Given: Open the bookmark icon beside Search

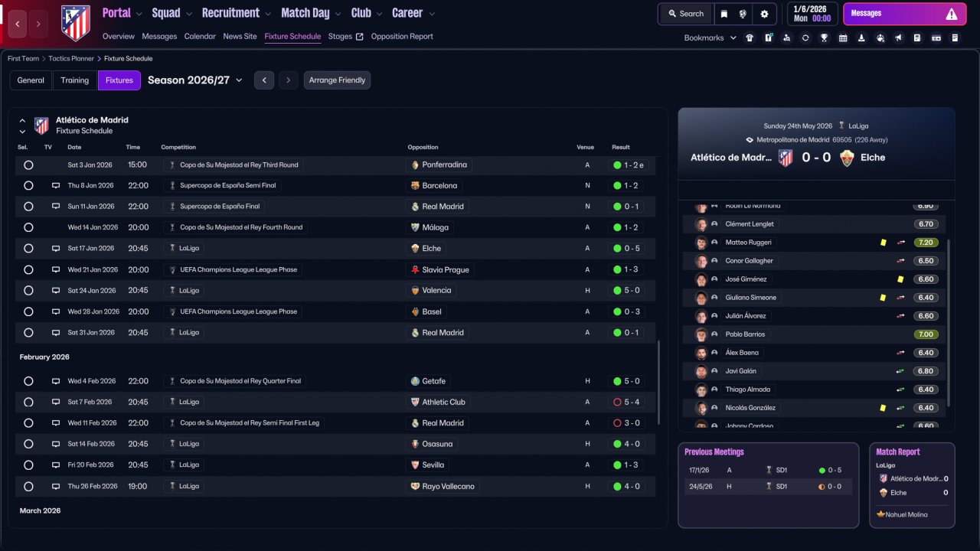Looking at the screenshot, I should coord(724,14).
